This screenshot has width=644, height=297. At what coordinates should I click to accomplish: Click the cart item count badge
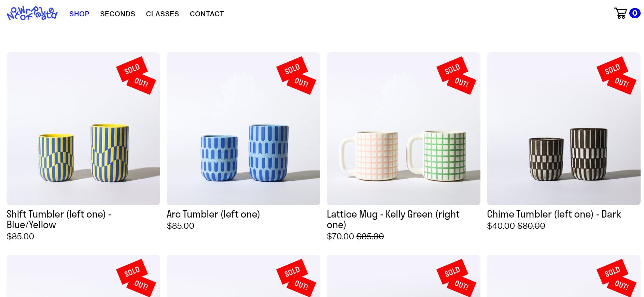click(x=635, y=13)
